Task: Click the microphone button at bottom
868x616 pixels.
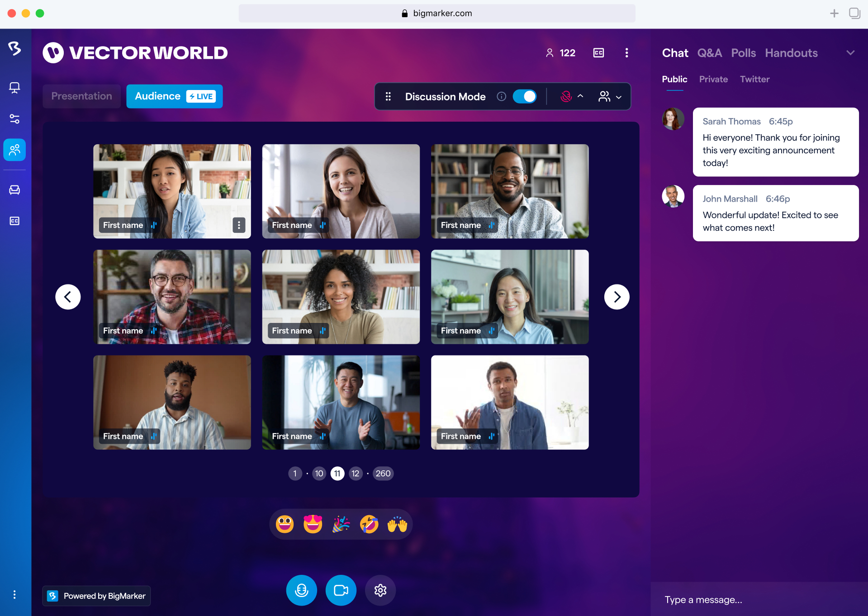Action: pyautogui.click(x=302, y=590)
